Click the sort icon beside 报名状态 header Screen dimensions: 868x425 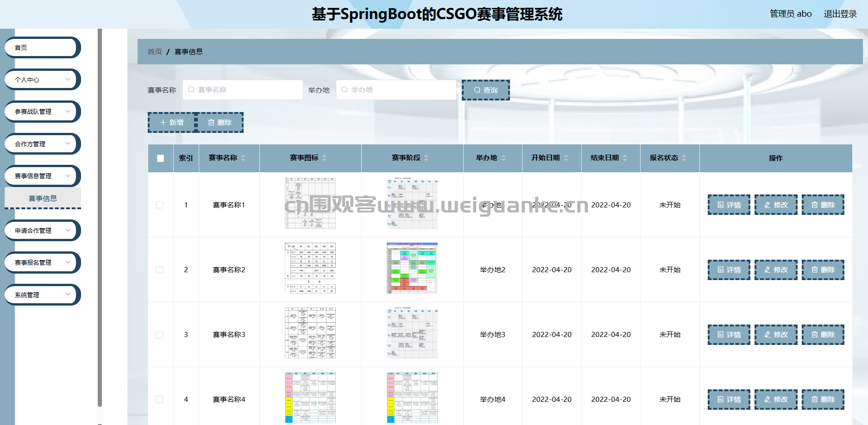[684, 158]
